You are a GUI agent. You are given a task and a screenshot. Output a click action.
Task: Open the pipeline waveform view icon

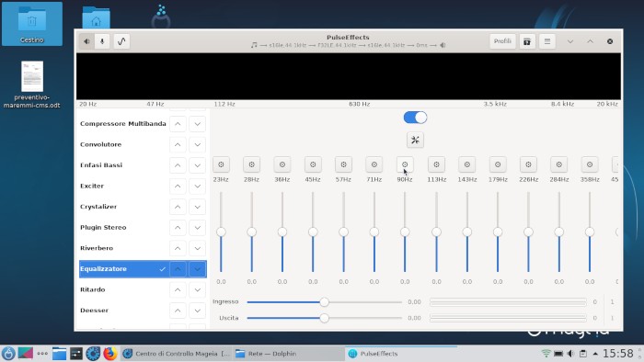(x=121, y=41)
